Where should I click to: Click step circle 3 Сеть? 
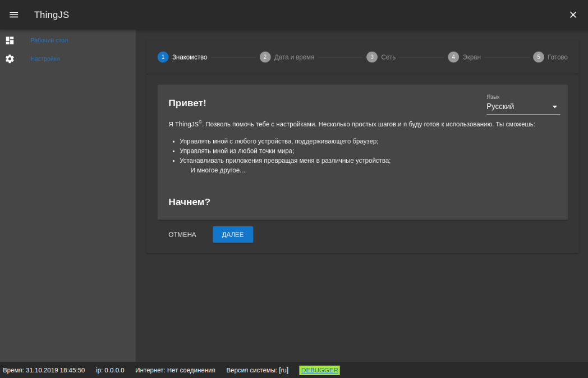tap(371, 57)
